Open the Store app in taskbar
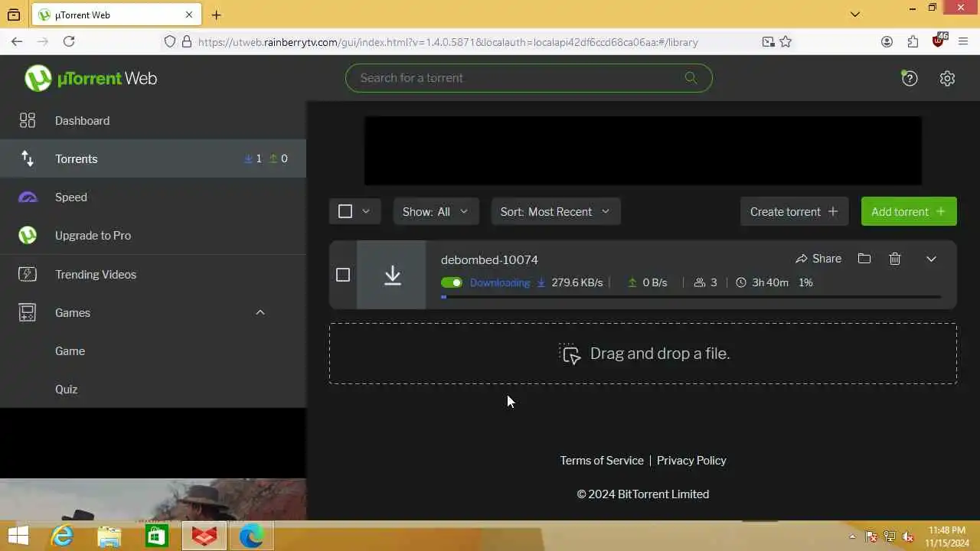980x551 pixels. [x=157, y=536]
